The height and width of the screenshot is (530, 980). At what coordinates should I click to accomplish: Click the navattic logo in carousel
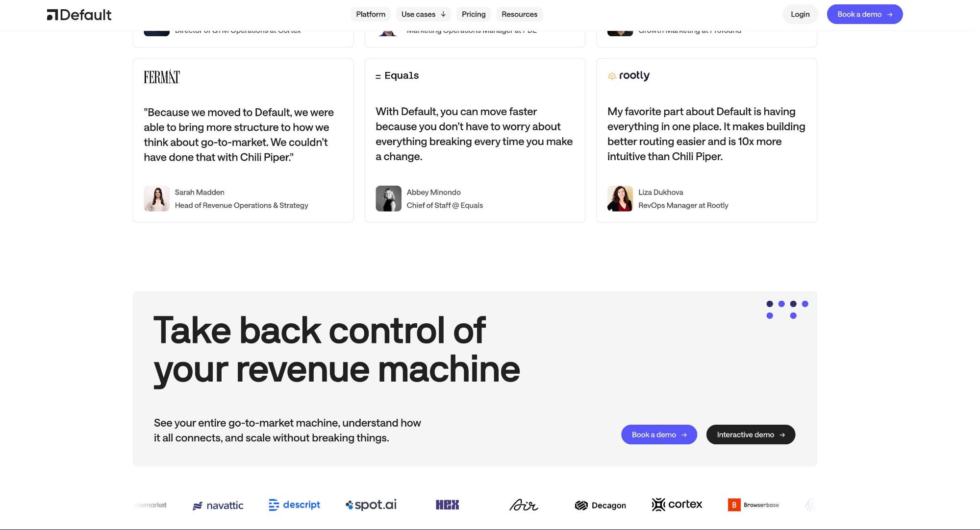[x=218, y=505]
